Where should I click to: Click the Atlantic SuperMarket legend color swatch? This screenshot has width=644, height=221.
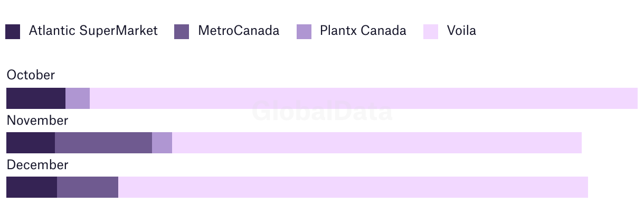[x=13, y=32]
